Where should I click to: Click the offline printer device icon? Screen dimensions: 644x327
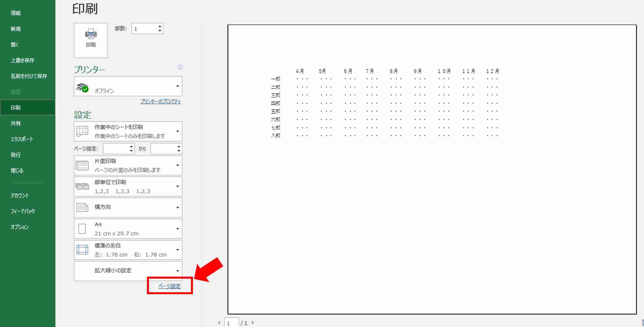[82, 87]
